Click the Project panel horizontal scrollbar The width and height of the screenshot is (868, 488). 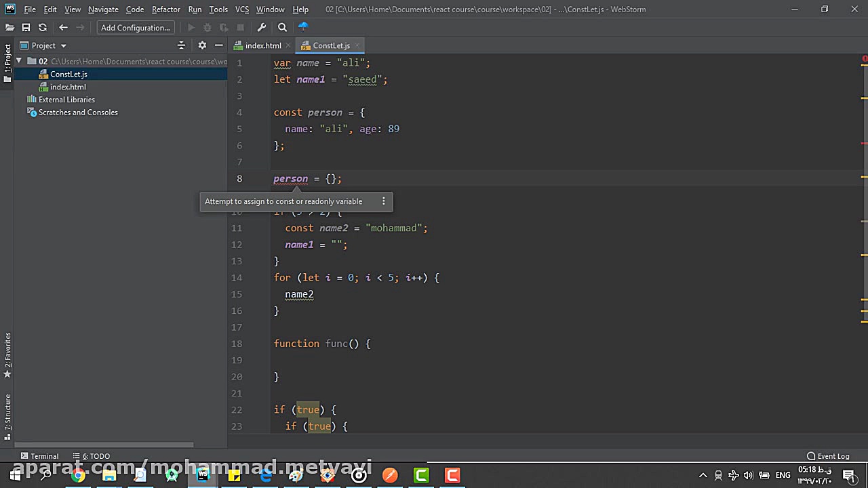click(x=104, y=445)
